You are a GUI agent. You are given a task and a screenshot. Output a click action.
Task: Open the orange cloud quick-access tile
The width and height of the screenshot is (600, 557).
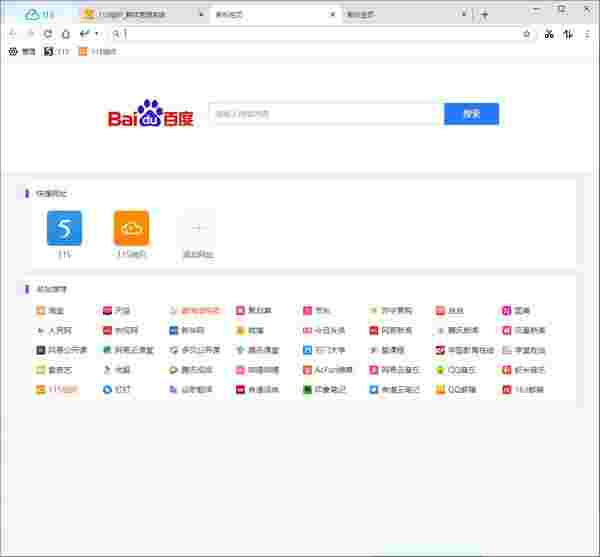(x=131, y=228)
